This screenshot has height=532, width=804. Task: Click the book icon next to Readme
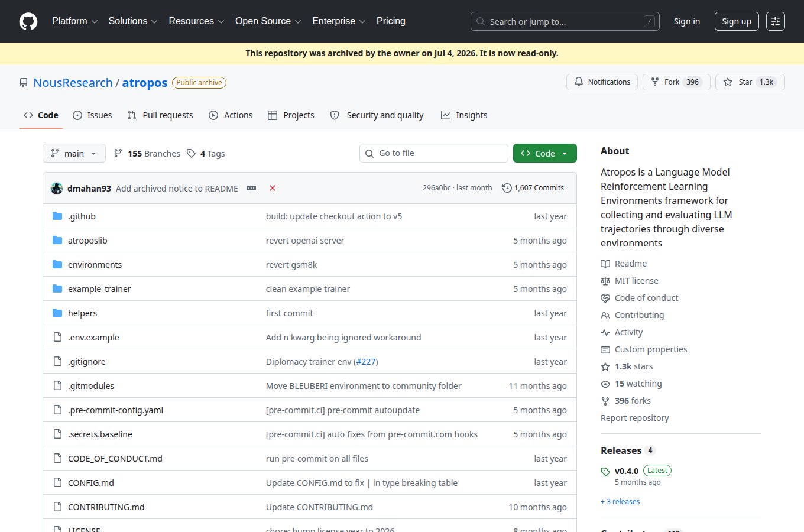coord(605,264)
